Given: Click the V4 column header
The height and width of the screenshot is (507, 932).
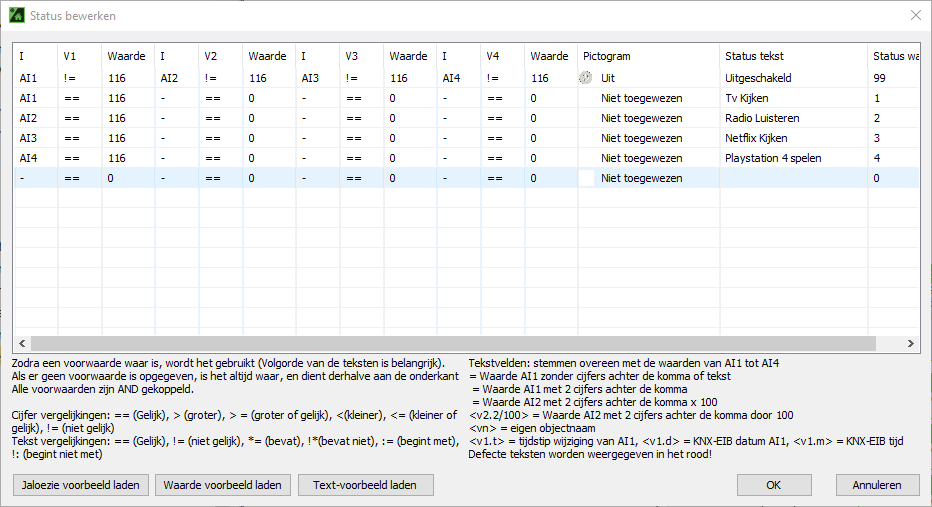Looking at the screenshot, I should [x=502, y=56].
